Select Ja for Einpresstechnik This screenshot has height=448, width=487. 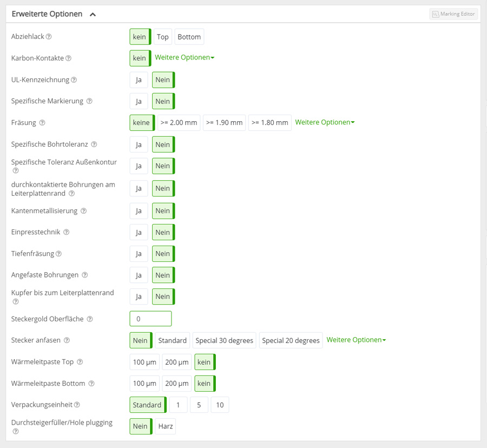(139, 232)
